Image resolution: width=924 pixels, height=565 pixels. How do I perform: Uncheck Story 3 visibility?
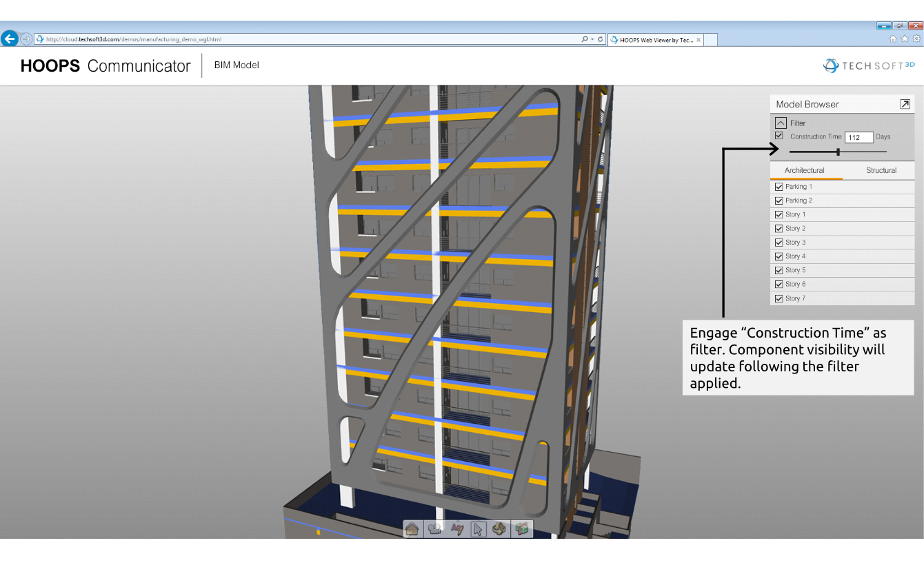[x=779, y=242]
